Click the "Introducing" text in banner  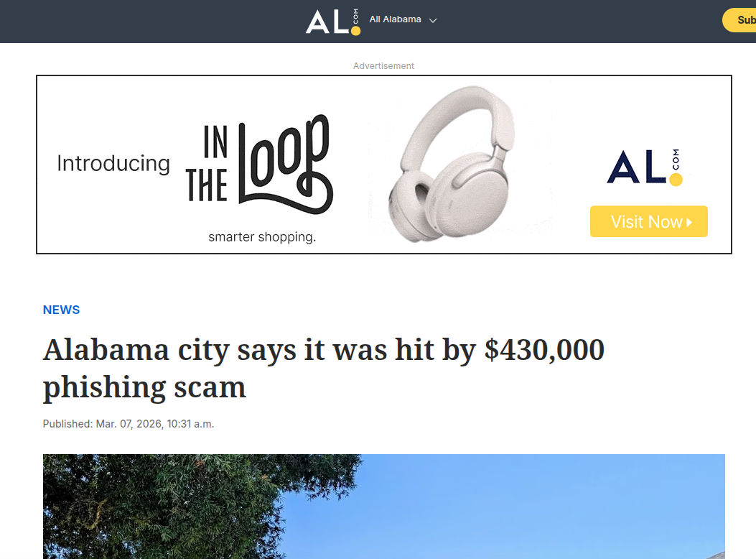pyautogui.click(x=113, y=164)
